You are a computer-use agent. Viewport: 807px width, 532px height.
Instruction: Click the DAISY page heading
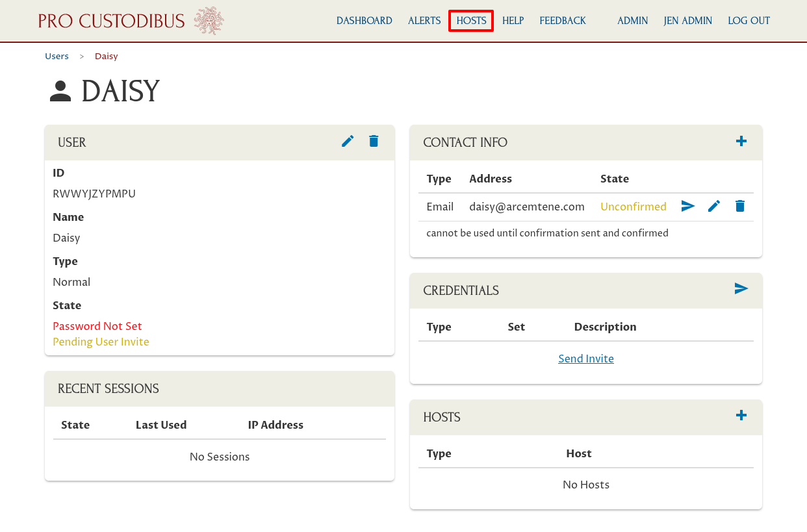tap(120, 91)
